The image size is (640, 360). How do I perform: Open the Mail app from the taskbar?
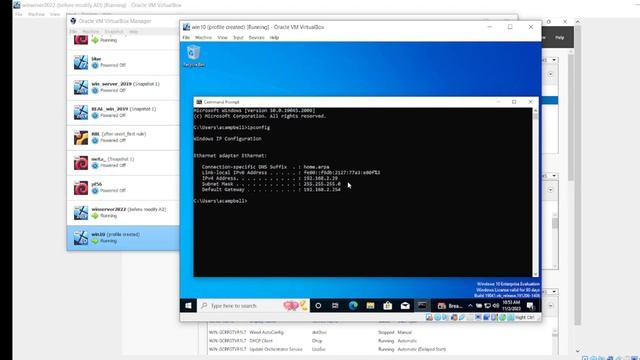(405, 306)
